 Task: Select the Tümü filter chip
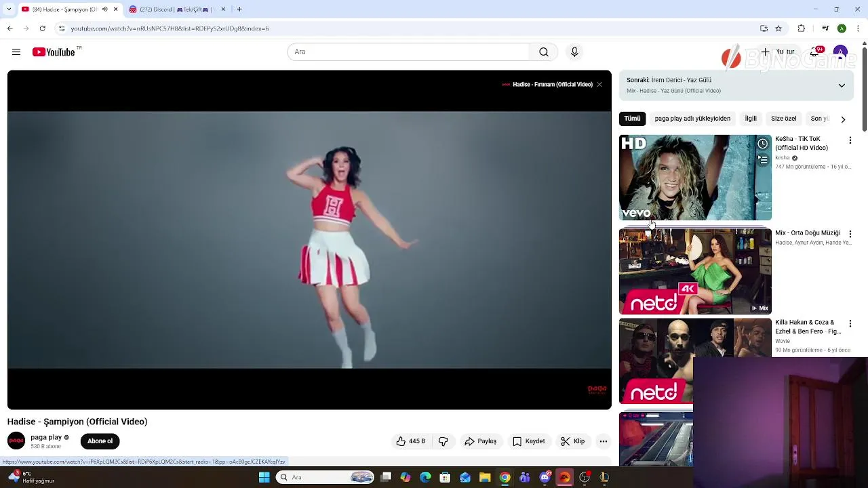point(632,119)
